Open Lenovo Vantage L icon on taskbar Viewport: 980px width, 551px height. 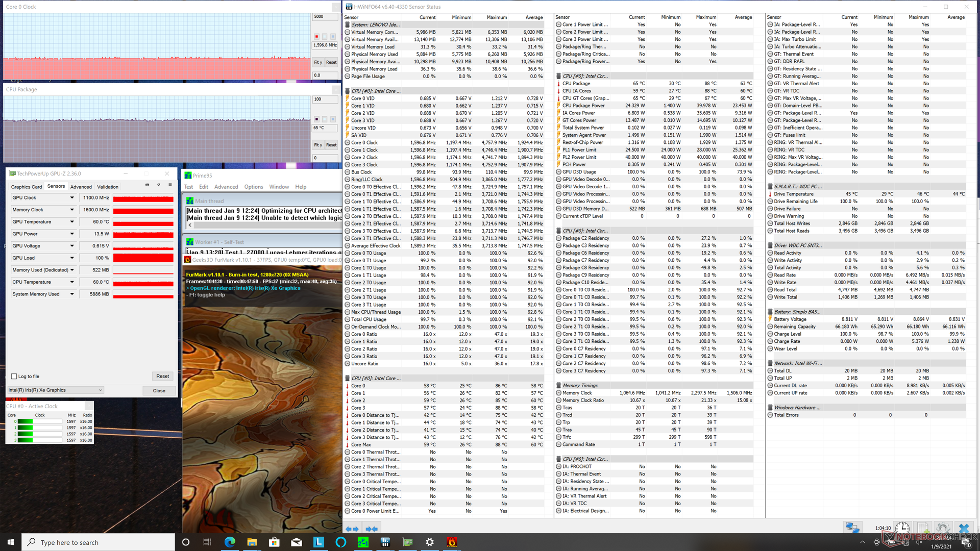tap(318, 542)
